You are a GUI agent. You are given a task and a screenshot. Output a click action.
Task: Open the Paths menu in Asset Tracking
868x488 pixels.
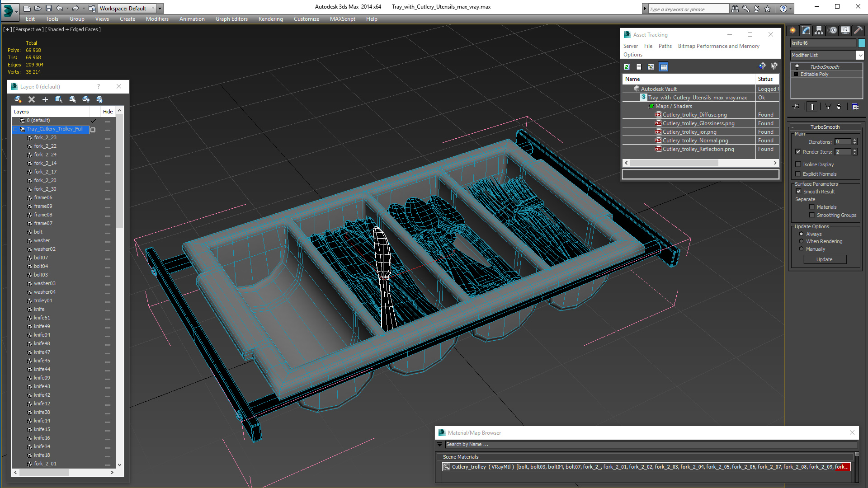(665, 46)
